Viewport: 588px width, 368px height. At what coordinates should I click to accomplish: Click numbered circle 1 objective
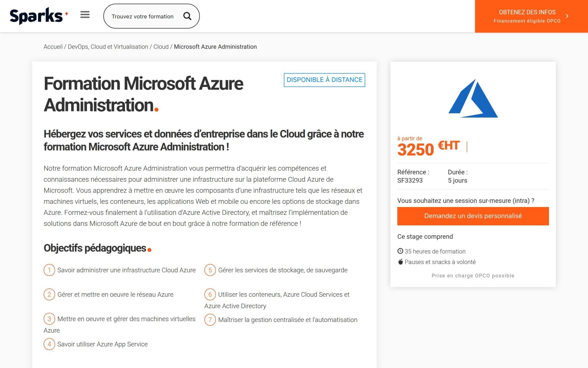[49, 270]
